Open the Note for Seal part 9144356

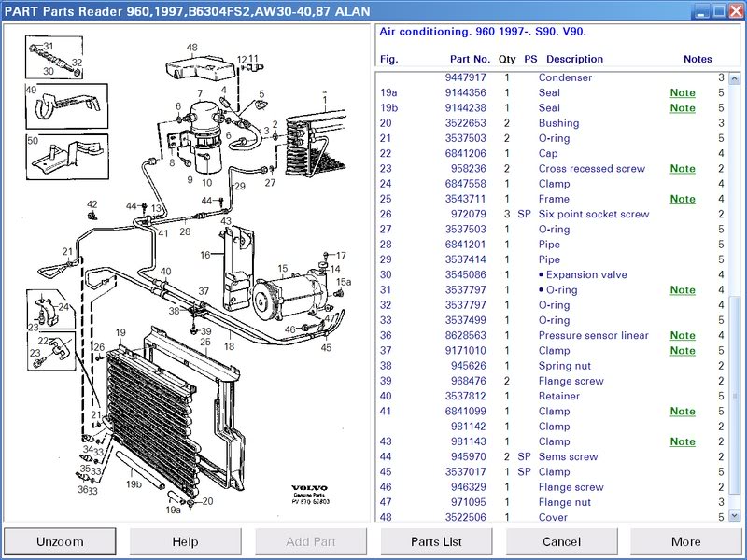[682, 92]
